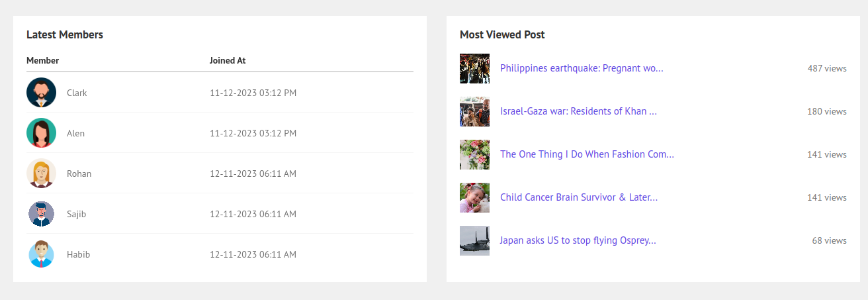The image size is (868, 300).
Task: Open 'The One Thing I Do' post link
Action: click(x=587, y=154)
